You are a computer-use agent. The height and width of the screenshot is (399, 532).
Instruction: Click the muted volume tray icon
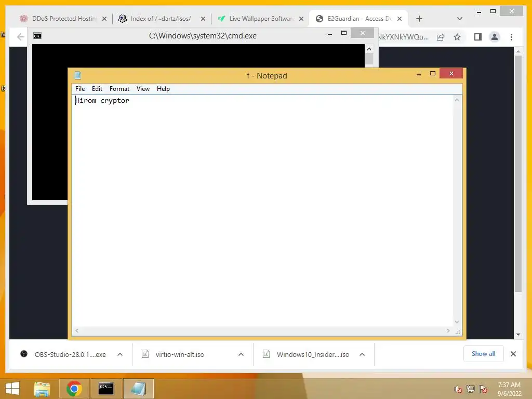[458, 390]
